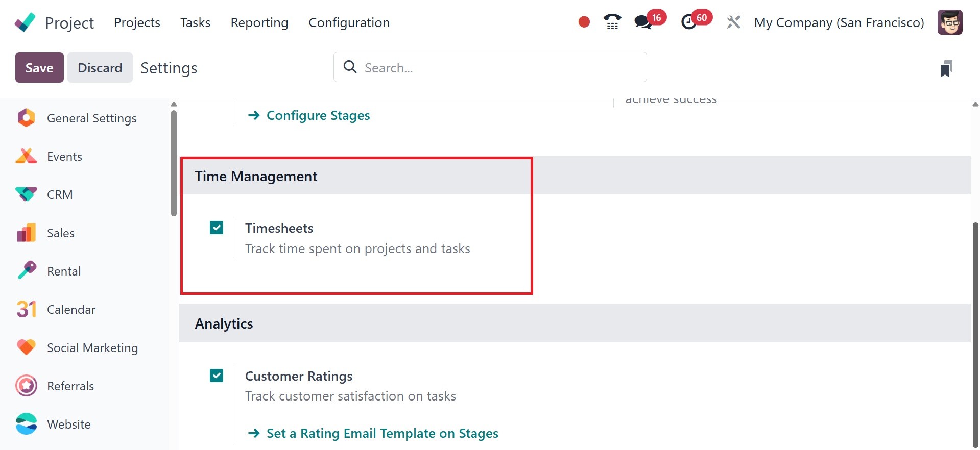Follow the Configure Stages link

tap(318, 115)
